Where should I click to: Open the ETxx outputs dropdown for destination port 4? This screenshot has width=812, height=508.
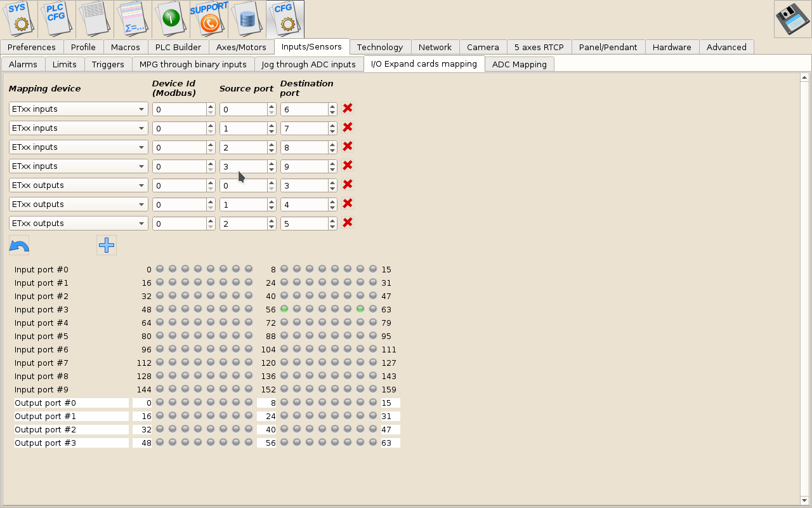tap(79, 204)
